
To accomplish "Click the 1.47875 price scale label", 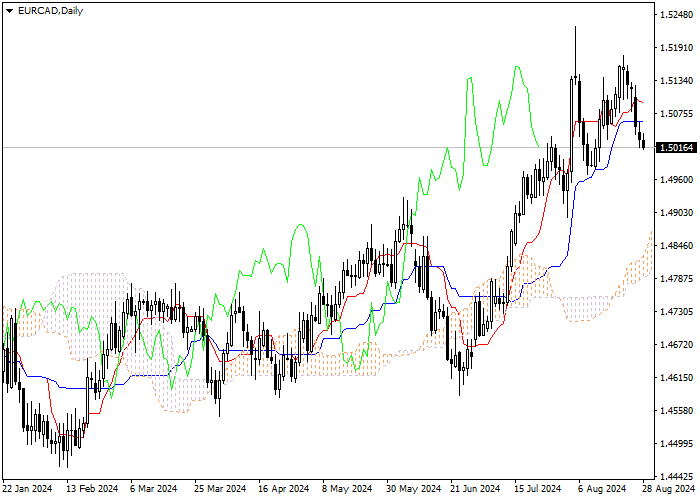I will 676,279.
